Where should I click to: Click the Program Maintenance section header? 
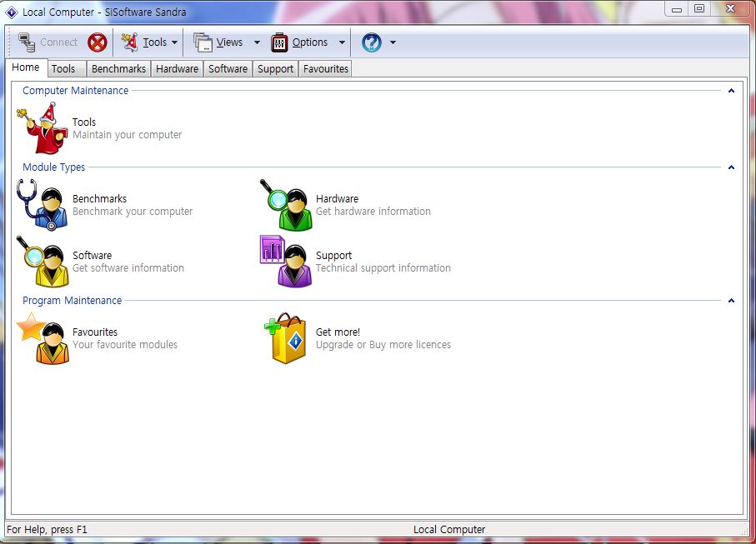[73, 301]
